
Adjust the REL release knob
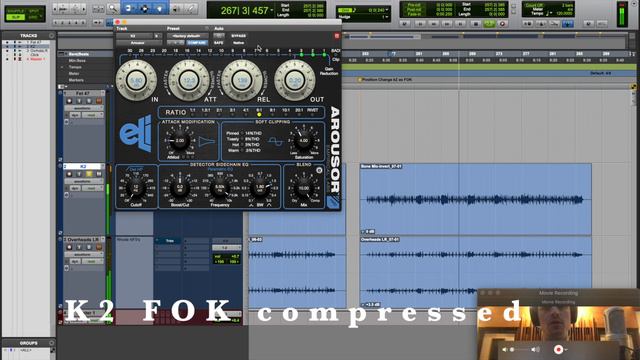click(x=242, y=81)
